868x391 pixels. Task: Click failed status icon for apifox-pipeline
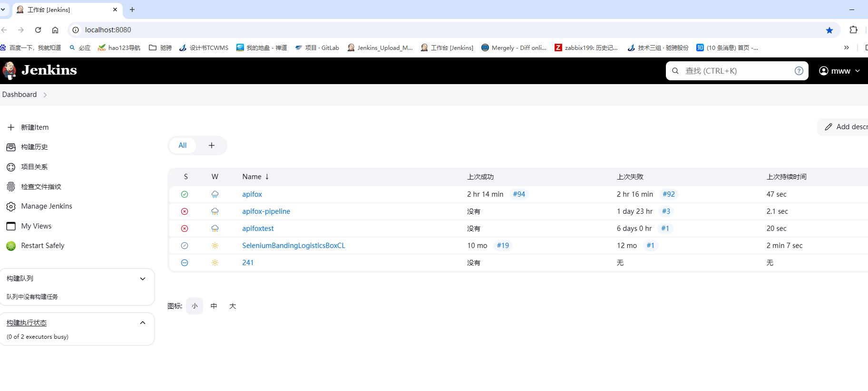point(185,211)
